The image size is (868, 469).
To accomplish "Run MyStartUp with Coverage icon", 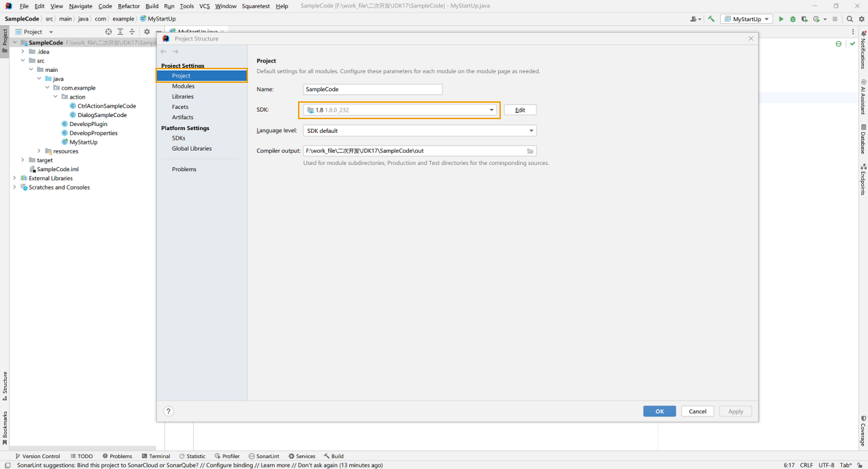I will click(x=804, y=19).
